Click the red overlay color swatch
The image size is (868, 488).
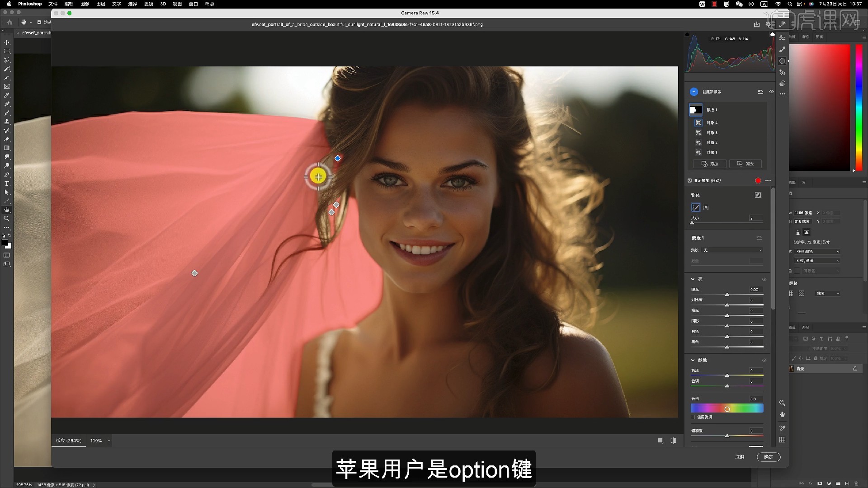click(x=758, y=180)
